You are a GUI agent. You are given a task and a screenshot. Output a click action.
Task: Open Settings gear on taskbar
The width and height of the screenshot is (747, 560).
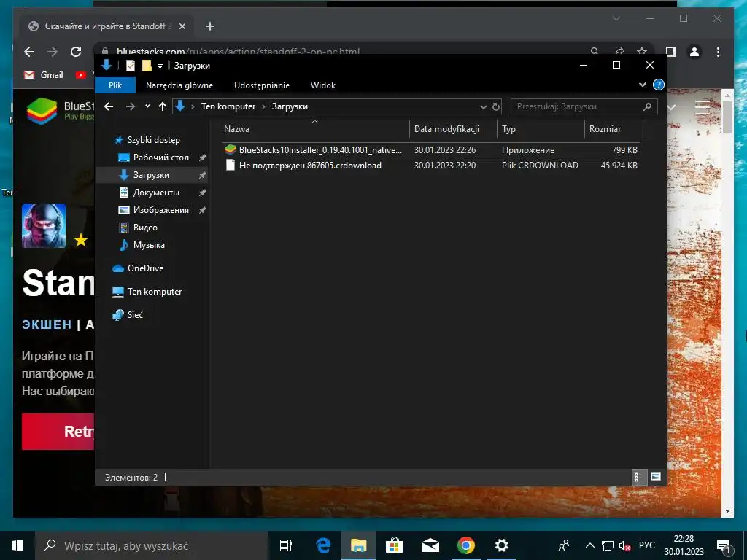point(502,545)
